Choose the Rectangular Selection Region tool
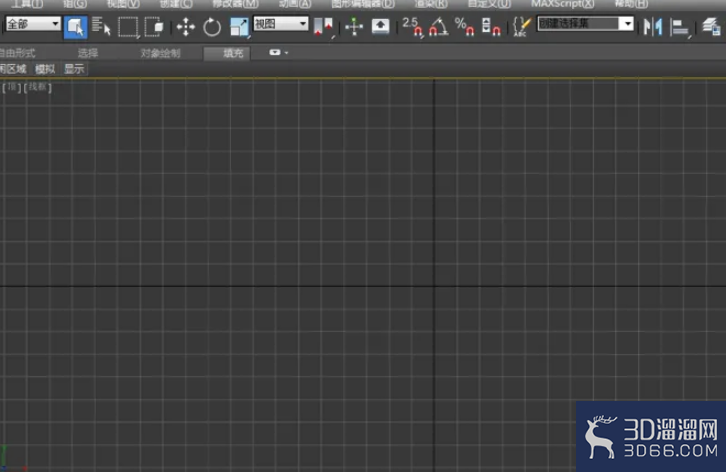726x472 pixels. point(128,27)
